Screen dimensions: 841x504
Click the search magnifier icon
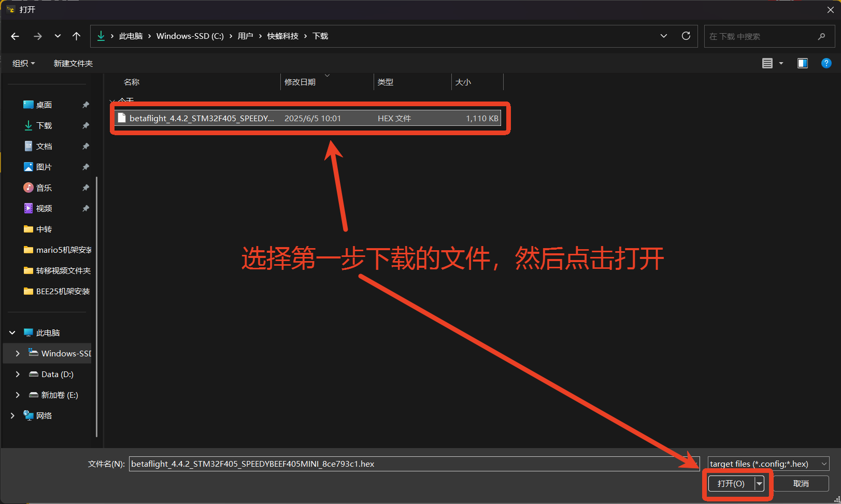click(x=821, y=36)
